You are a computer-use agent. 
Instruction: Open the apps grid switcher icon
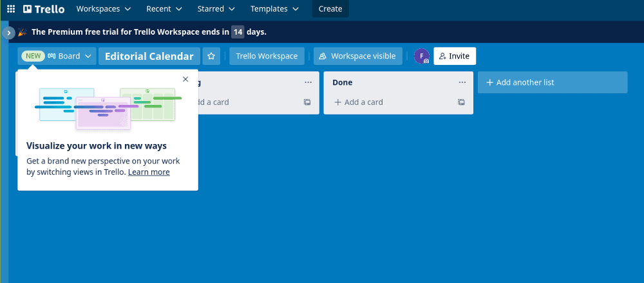click(11, 8)
